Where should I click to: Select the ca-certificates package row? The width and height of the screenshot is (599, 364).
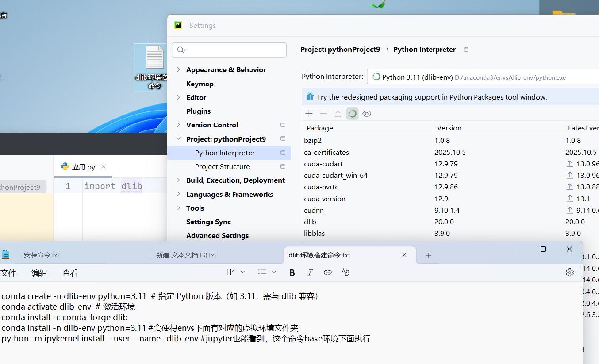coord(450,152)
